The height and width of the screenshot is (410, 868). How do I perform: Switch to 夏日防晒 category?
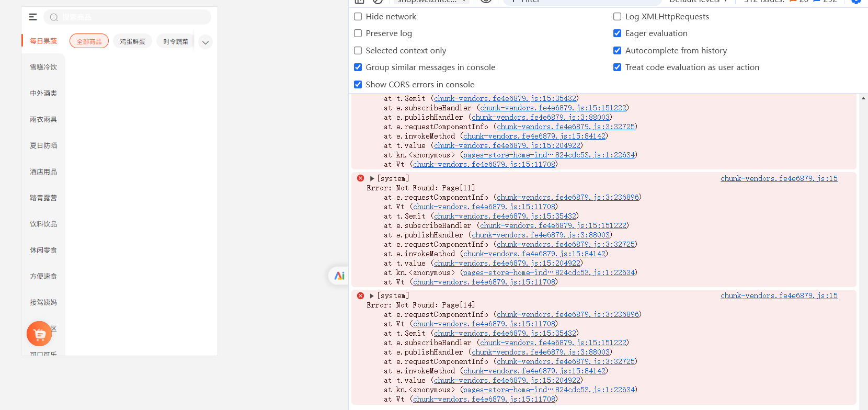point(43,145)
